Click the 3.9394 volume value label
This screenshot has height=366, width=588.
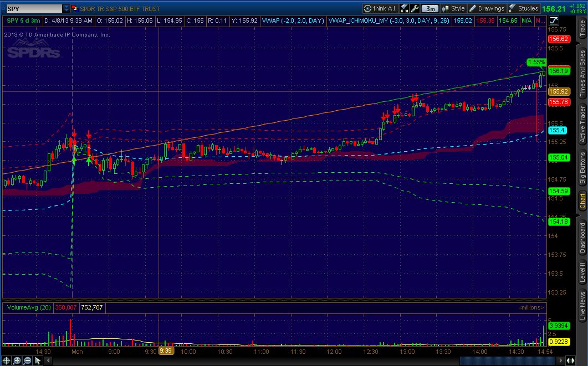559,326
